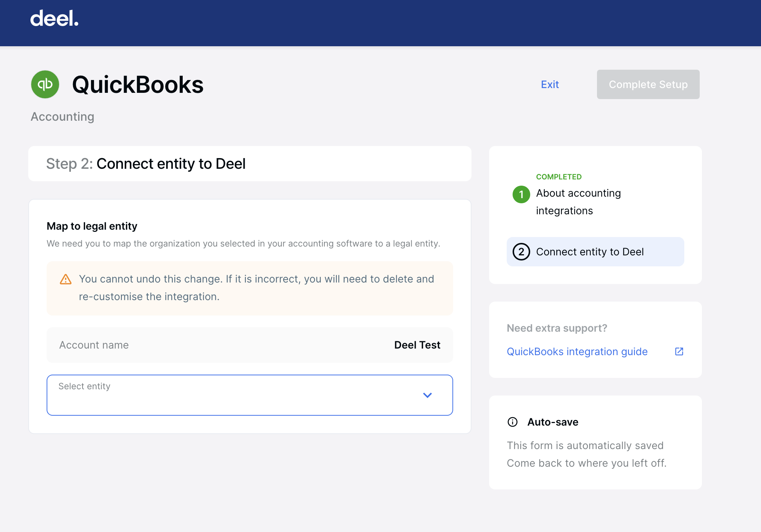This screenshot has width=761, height=532.
Task: Click the Map to legal entity heading
Action: 92,226
